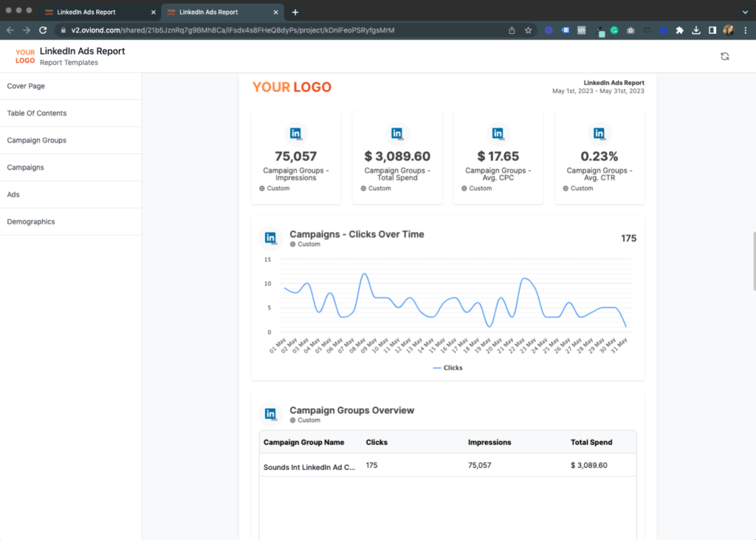This screenshot has height=540, width=756.
Task: Select the second LinkedIn Ads Report tab
Action: 222,12
